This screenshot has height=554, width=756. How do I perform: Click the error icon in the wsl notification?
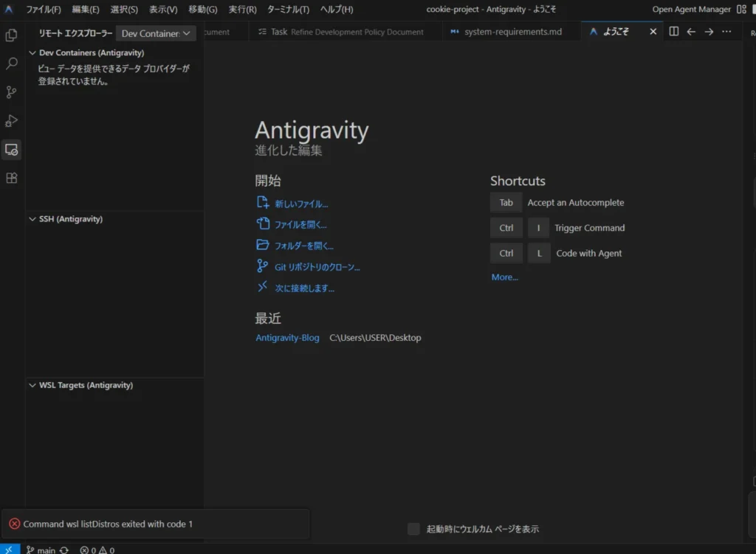(x=15, y=524)
